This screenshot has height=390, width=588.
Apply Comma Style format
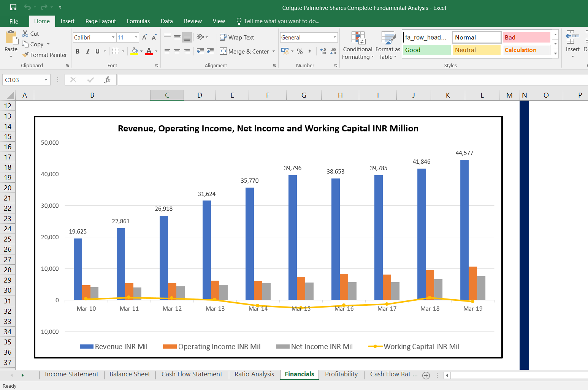coord(310,51)
